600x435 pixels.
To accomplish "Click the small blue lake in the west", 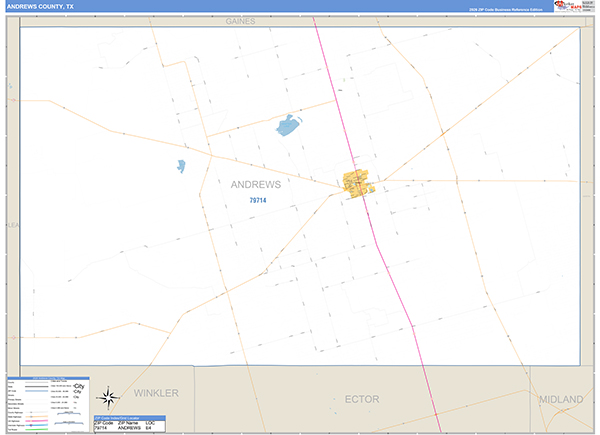I will [x=181, y=166].
